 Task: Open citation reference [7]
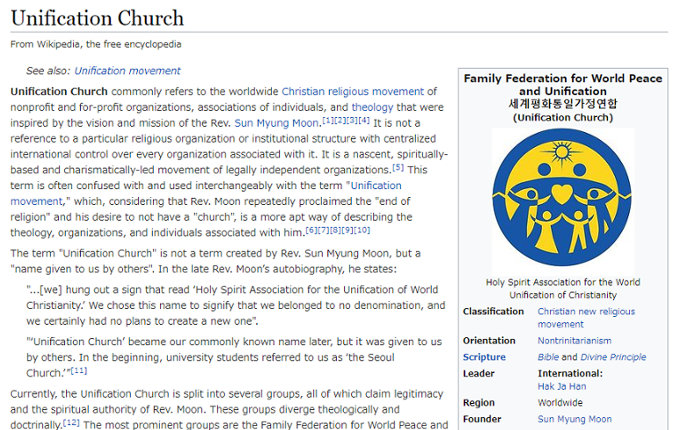[324, 230]
